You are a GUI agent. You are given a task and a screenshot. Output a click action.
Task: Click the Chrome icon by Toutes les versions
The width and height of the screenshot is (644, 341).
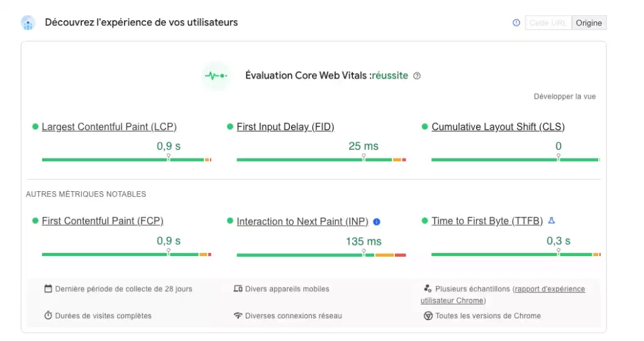[x=428, y=316]
